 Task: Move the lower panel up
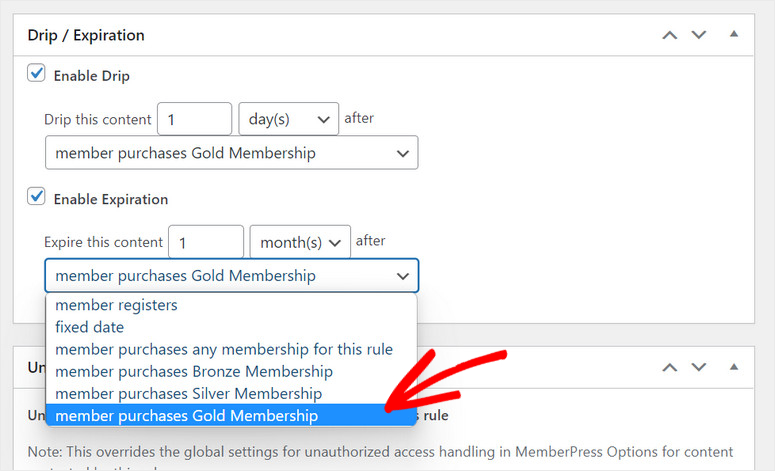tap(669, 368)
